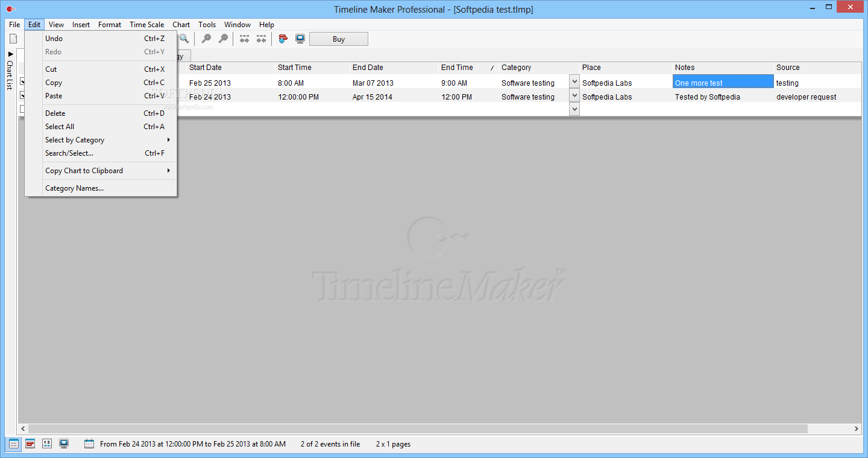Image resolution: width=868 pixels, height=458 pixels.
Task: Open Category dropdown in the empty third row
Action: pyautogui.click(x=574, y=109)
